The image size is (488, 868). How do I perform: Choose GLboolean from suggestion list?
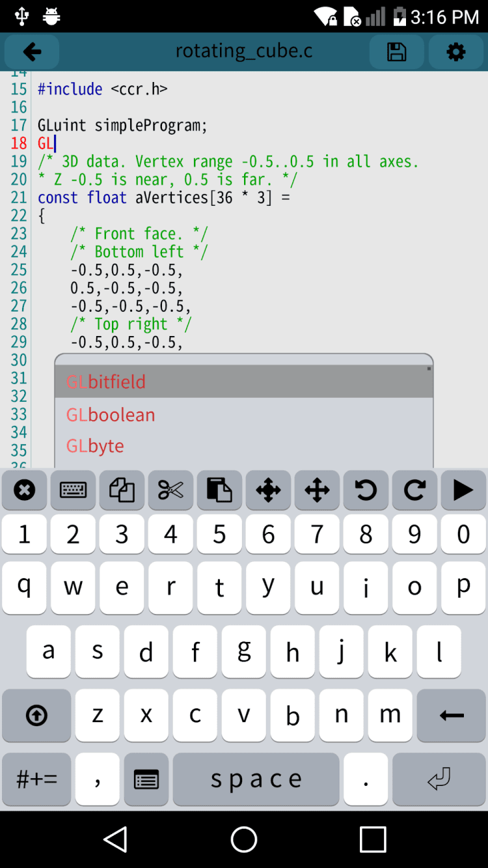pyautogui.click(x=244, y=414)
